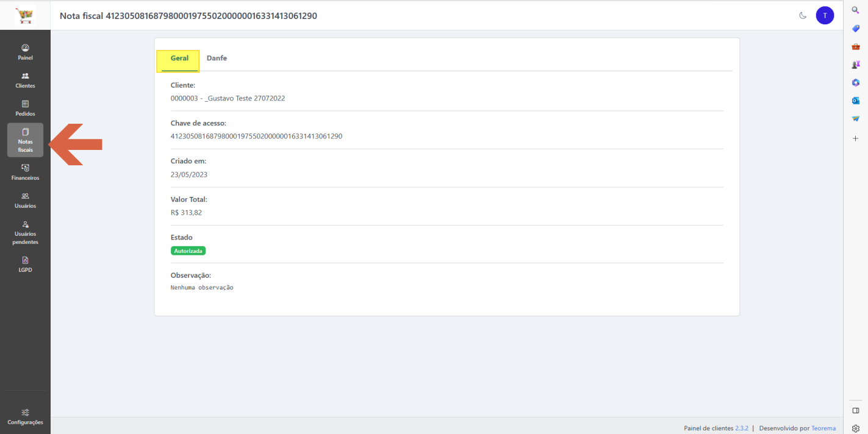The height and width of the screenshot is (434, 868).
Task: Switch to the Danfe tab
Action: tap(217, 59)
